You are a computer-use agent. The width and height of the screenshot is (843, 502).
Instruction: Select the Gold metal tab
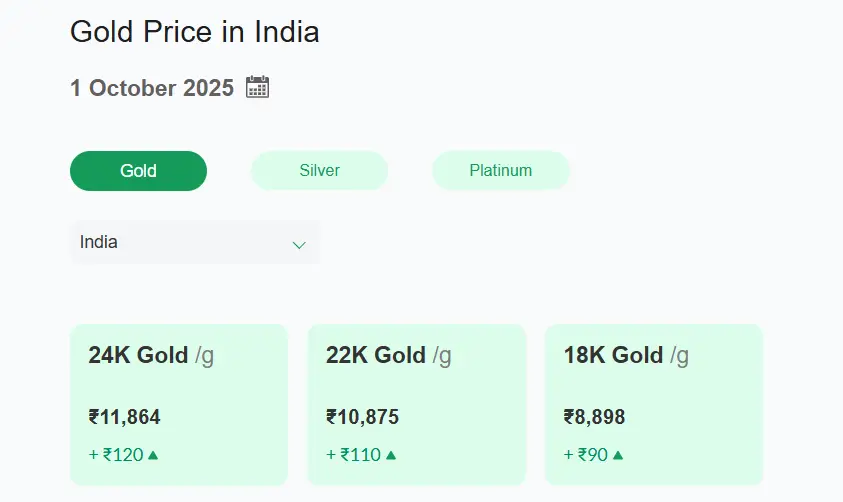coord(138,171)
